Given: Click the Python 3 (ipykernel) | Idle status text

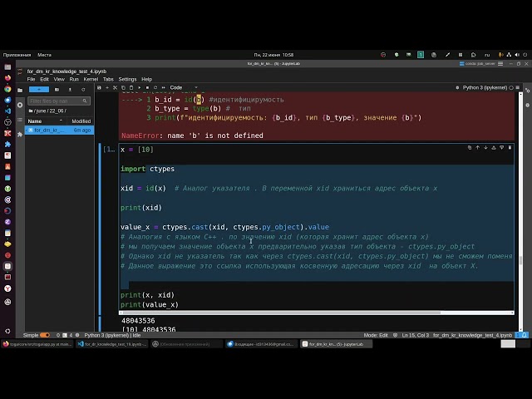Looking at the screenshot, I should 112,335.
